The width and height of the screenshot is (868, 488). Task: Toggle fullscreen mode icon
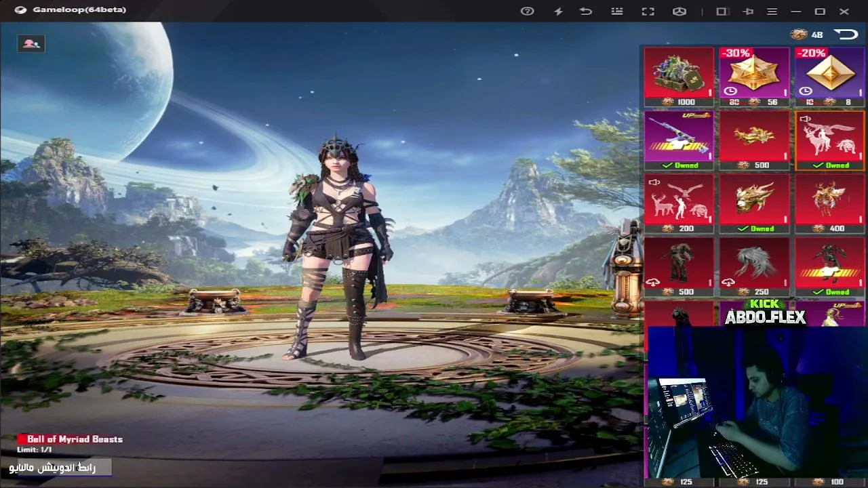coord(648,11)
